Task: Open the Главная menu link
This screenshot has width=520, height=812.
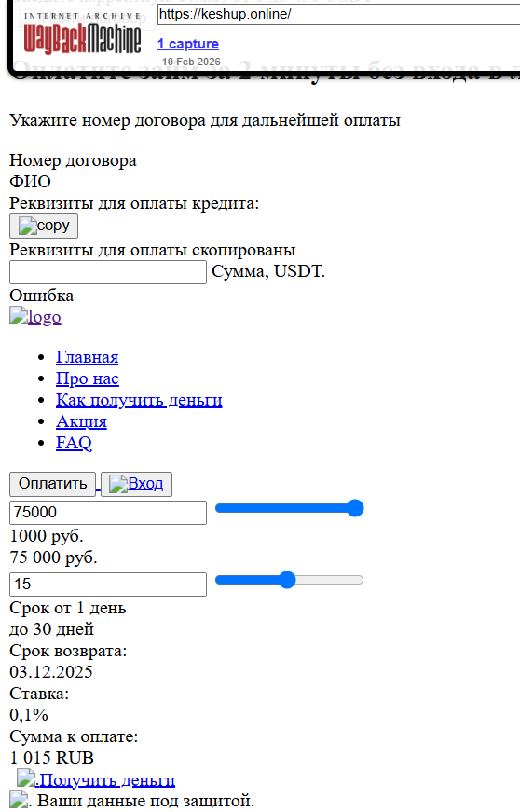Action: pos(87,357)
